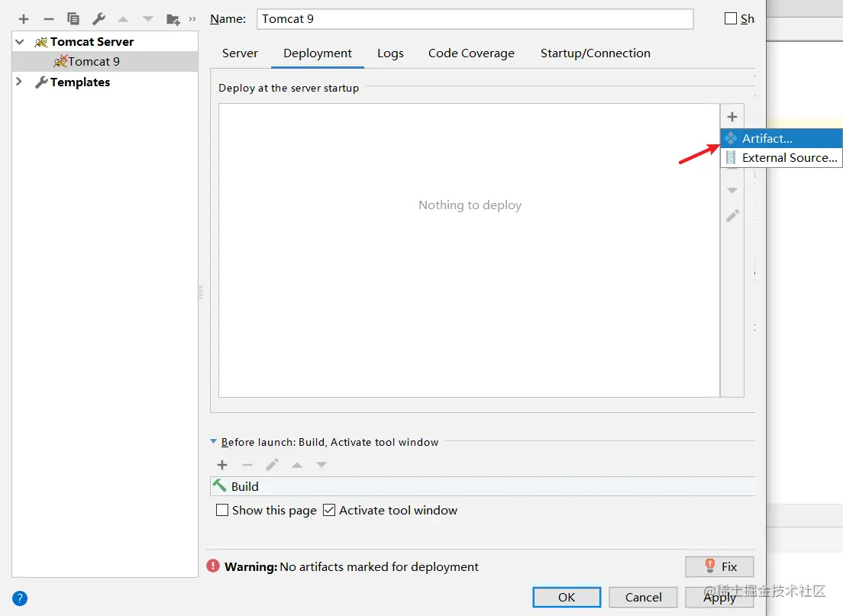This screenshot has width=843, height=616.
Task: Click the red warning error icon
Action: (214, 566)
